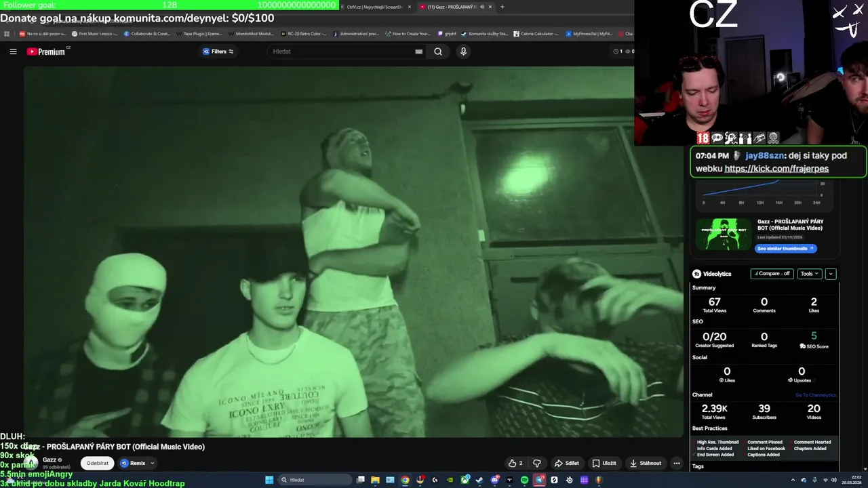This screenshot has width=868, height=488.
Task: Open the on-screen keyboard in search box
Action: (x=419, y=52)
